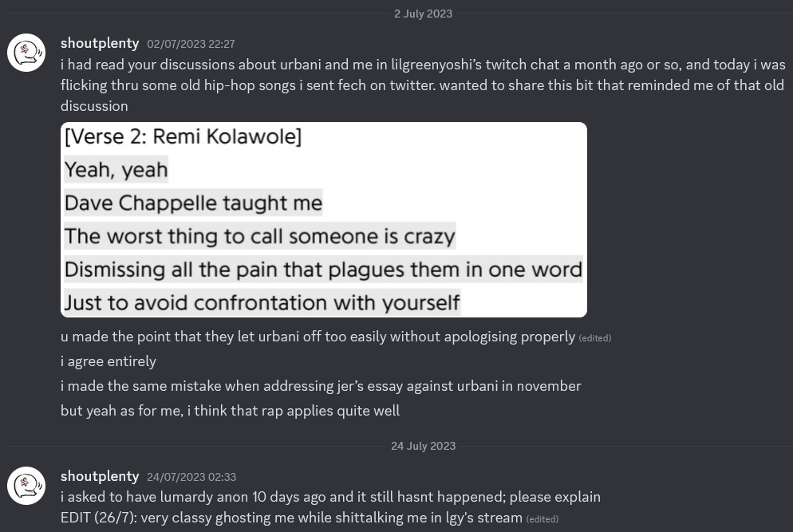Click the (edited) tag after "lgy's stream"
793x532 pixels.
click(542, 519)
